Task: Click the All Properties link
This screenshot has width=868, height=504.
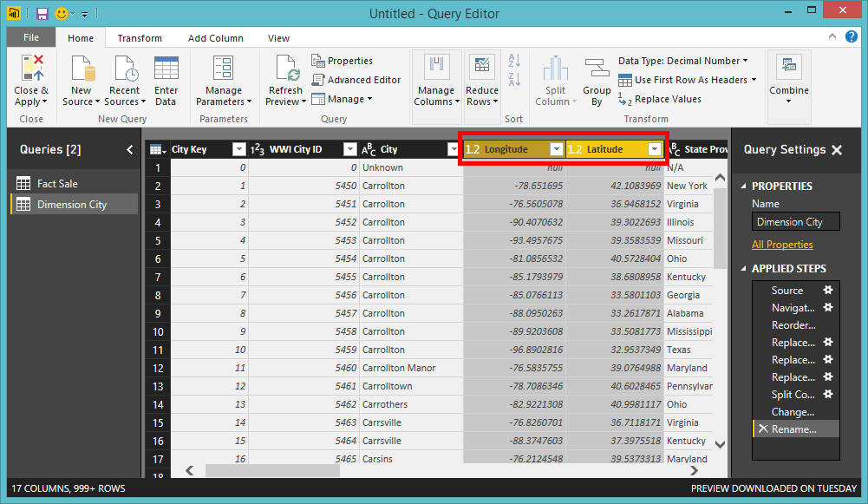Action: pos(782,244)
